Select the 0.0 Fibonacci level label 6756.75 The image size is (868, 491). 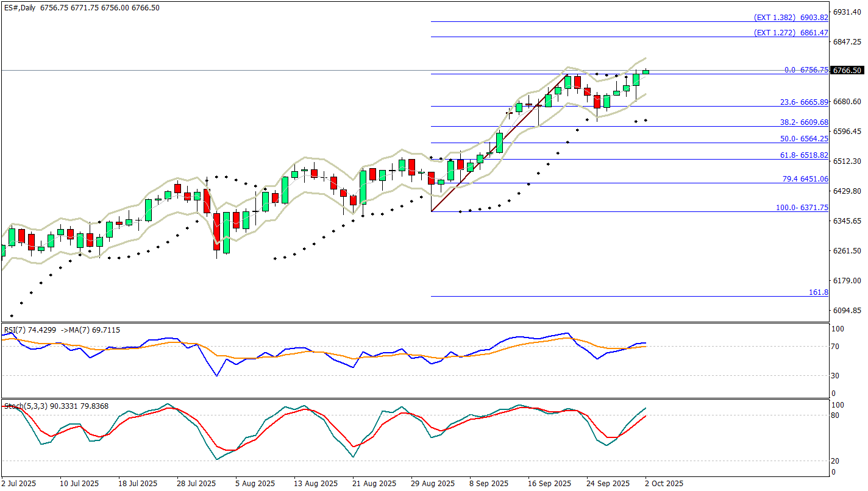[806, 70]
